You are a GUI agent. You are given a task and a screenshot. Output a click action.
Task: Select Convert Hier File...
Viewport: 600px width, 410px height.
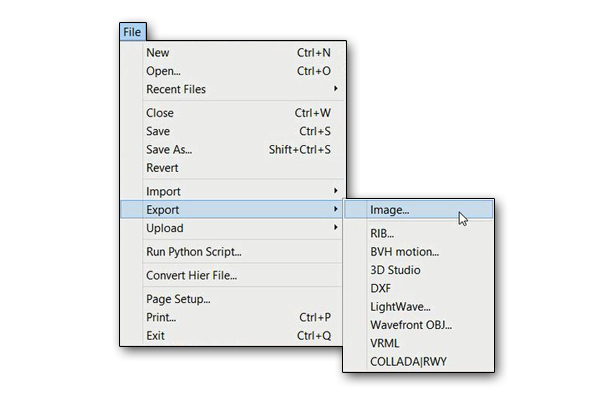tap(233, 275)
